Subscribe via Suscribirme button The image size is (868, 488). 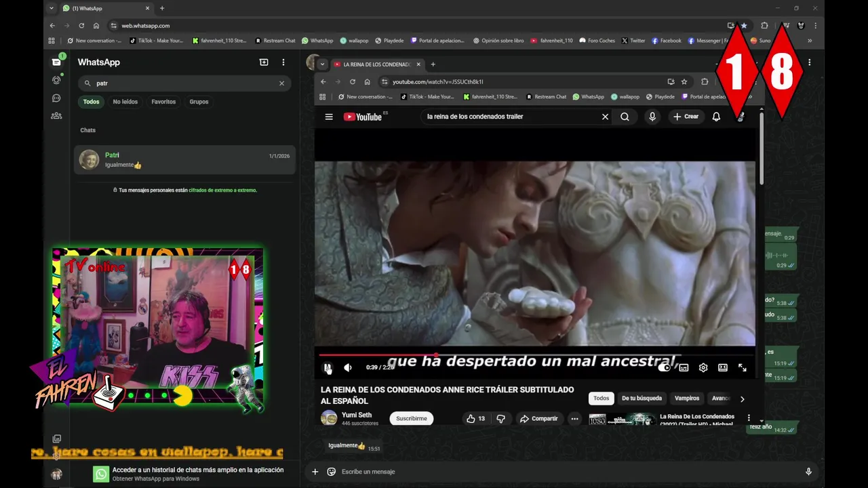[412, 419]
